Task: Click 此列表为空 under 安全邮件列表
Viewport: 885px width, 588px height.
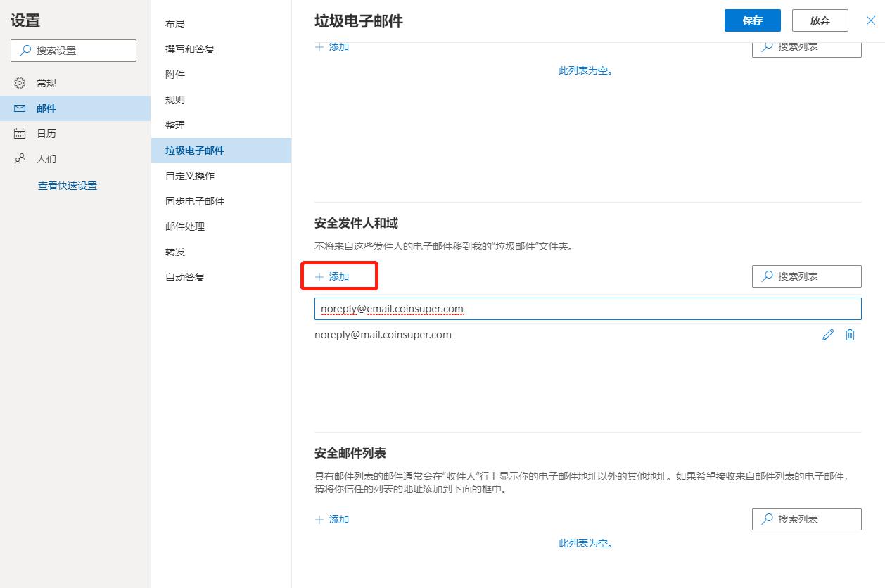Action: tap(585, 543)
